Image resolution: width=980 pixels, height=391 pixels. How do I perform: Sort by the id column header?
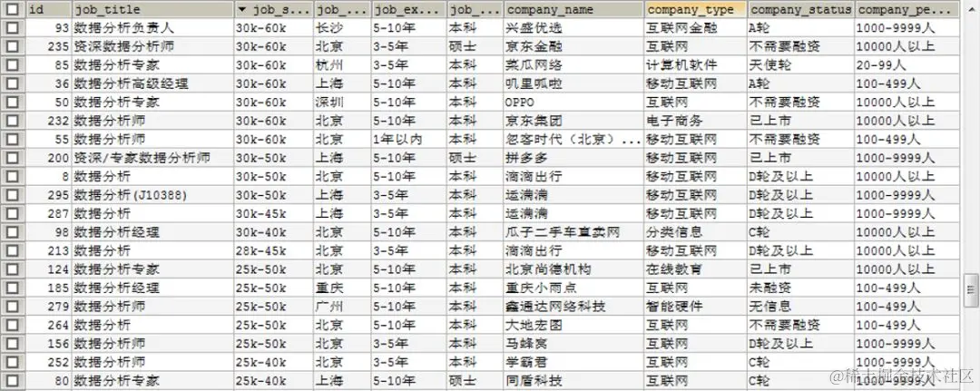[48, 9]
